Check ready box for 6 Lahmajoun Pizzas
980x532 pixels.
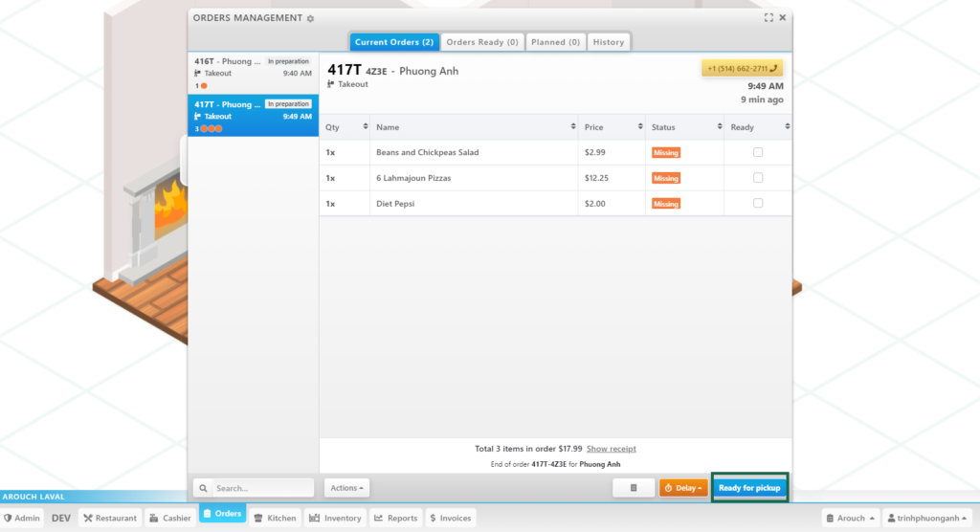(758, 178)
